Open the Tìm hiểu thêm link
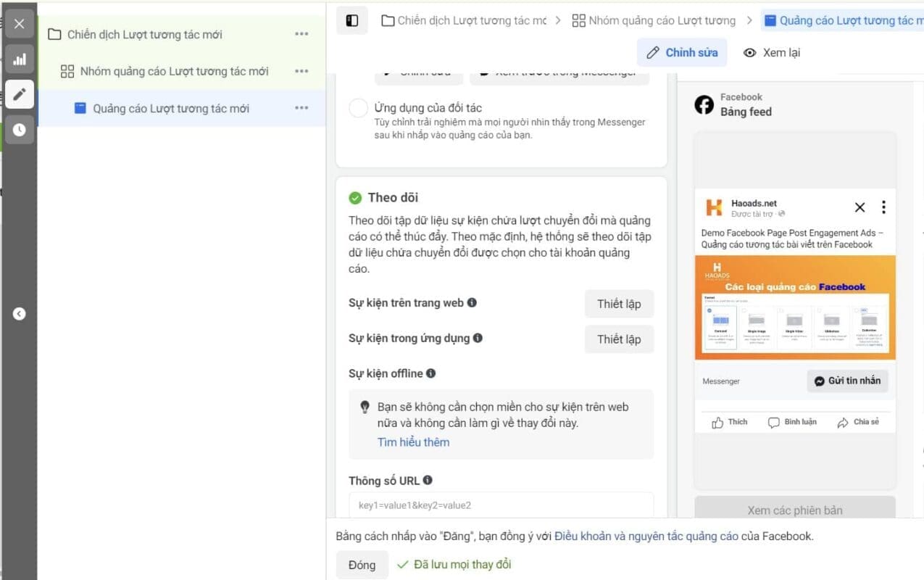 (x=413, y=442)
